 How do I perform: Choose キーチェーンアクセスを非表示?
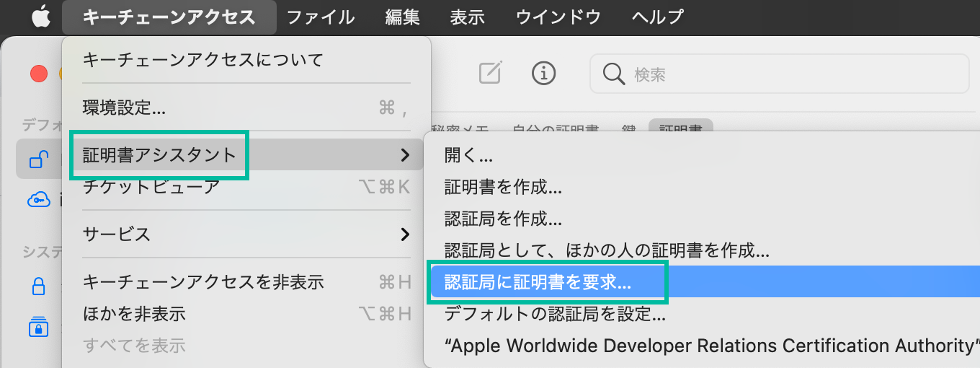point(246,281)
